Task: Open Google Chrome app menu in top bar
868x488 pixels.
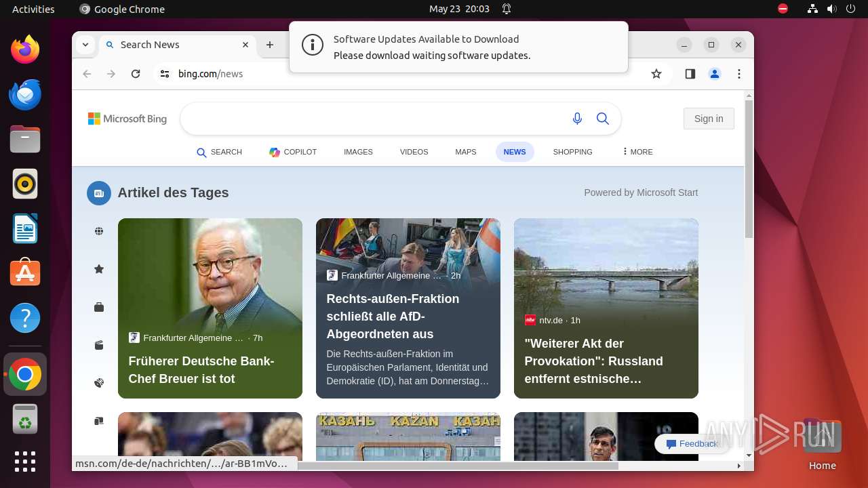Action: tap(122, 9)
